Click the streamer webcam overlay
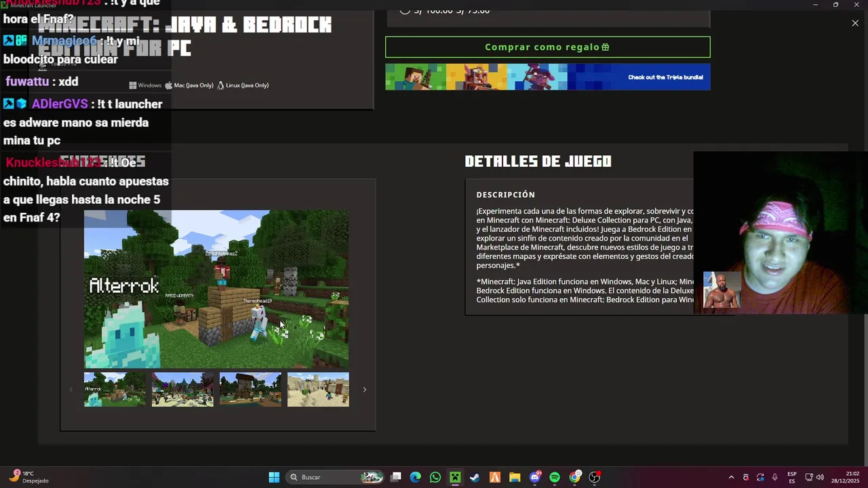The width and height of the screenshot is (868, 488). (781, 232)
